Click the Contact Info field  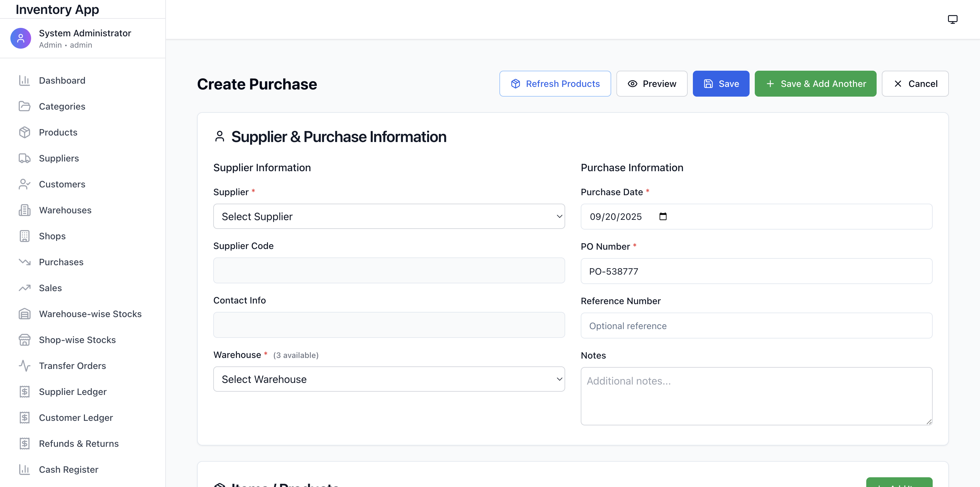tap(389, 325)
